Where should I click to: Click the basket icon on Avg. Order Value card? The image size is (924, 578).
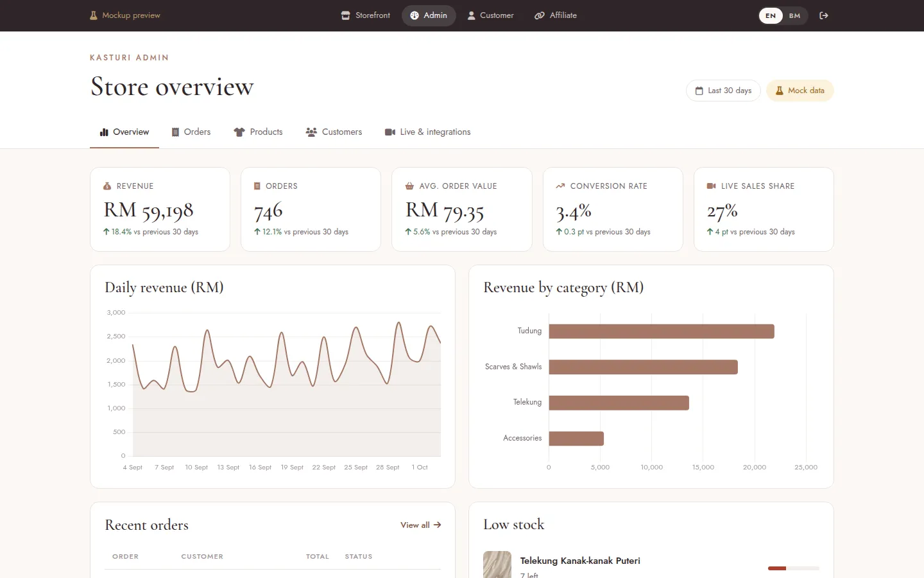point(409,186)
